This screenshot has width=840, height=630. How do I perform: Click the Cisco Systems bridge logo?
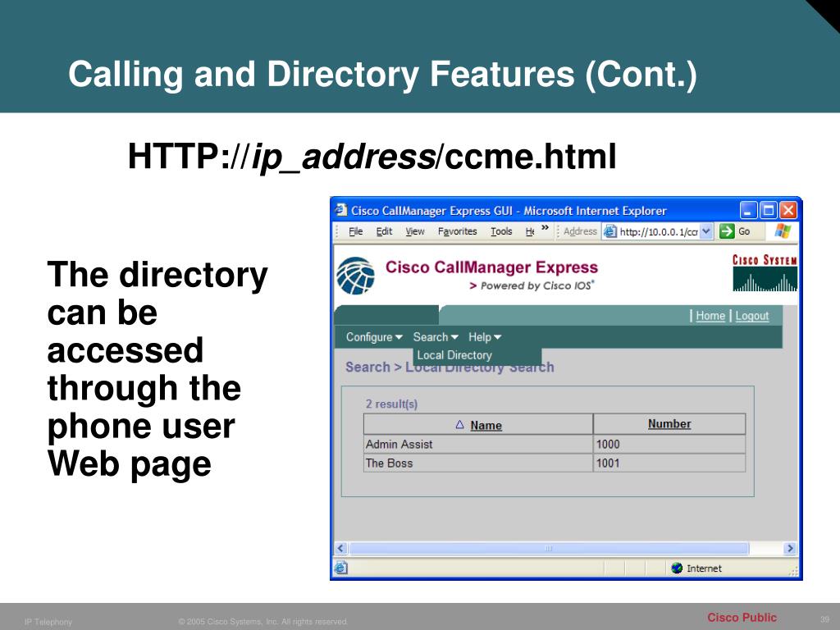click(x=765, y=272)
